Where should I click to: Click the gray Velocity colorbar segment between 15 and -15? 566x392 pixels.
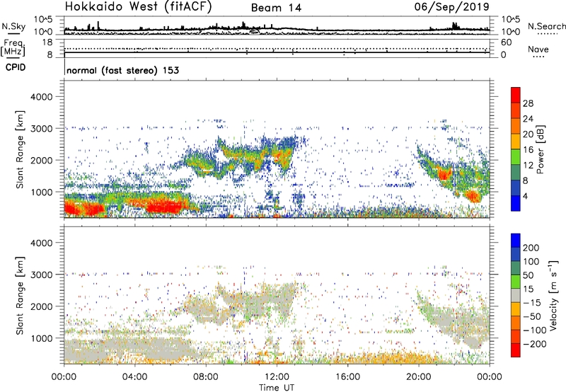pyautogui.click(x=516, y=295)
